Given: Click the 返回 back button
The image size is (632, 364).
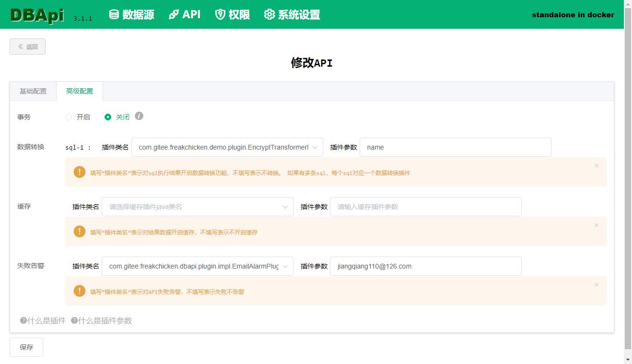Looking at the screenshot, I should coord(27,47).
